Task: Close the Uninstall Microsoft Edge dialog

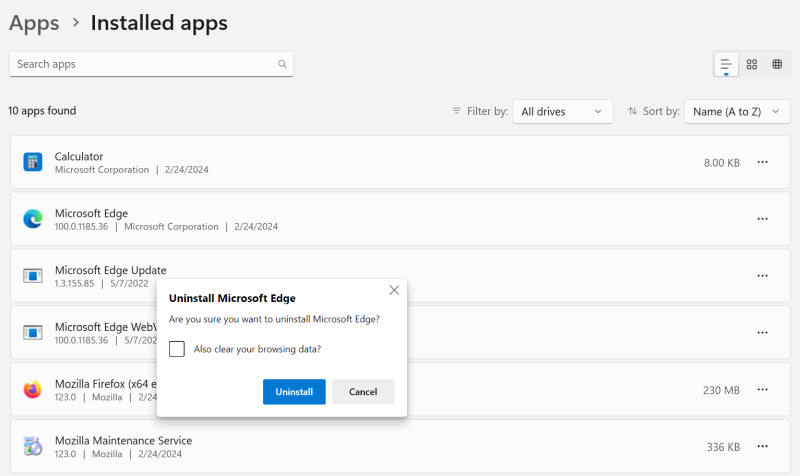Action: click(x=394, y=290)
